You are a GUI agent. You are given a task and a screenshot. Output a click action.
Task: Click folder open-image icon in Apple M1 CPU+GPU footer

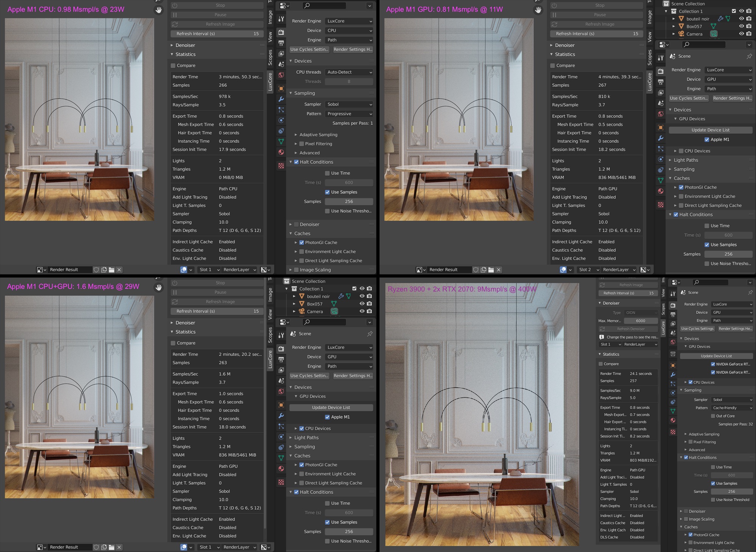coord(112,547)
